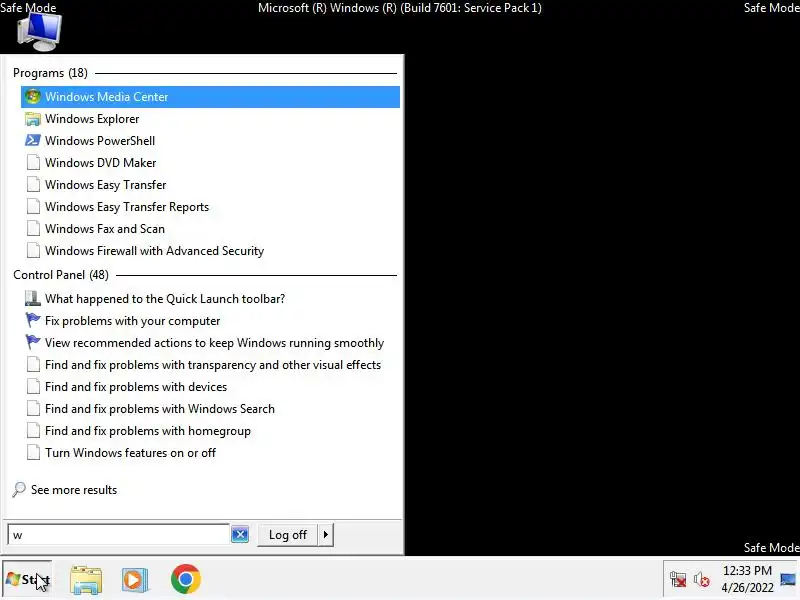Open Windows Firewall with Advanced Security
The height and width of the screenshot is (600, 800).
click(x=210, y=251)
